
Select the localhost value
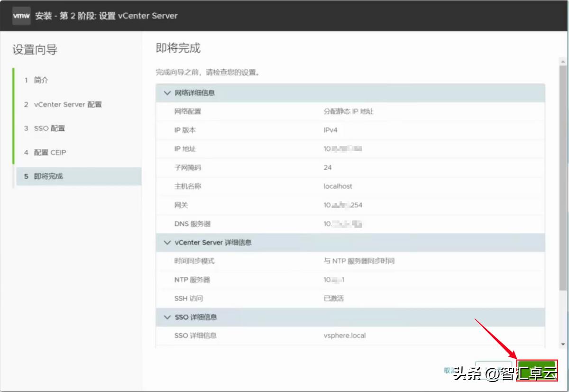338,186
